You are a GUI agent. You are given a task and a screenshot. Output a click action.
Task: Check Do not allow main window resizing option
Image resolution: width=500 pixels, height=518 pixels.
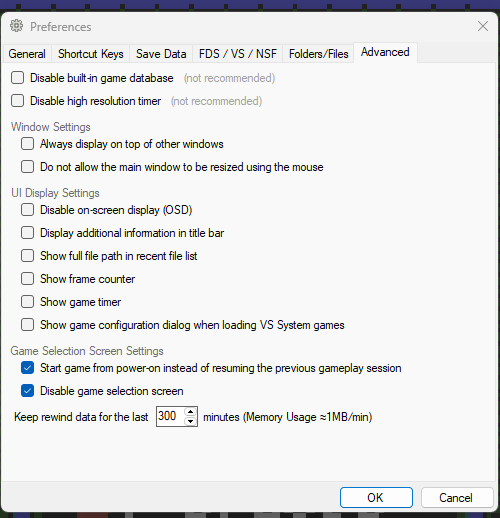point(27,167)
